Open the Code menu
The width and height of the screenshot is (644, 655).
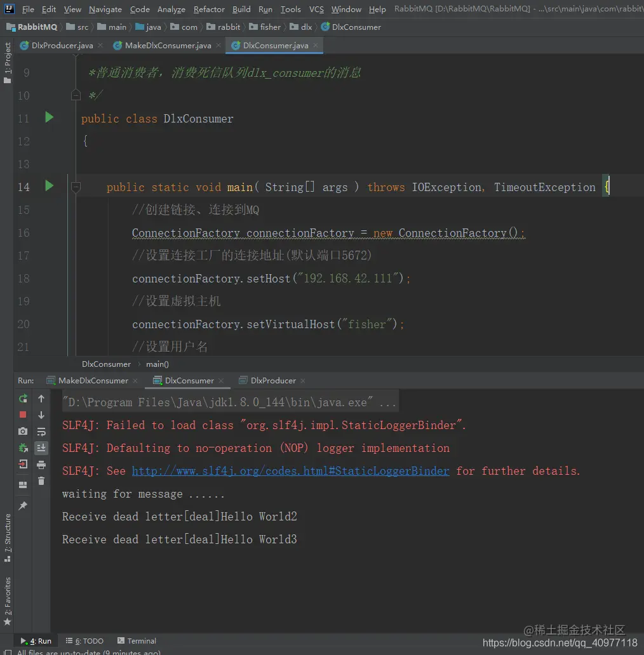(140, 9)
